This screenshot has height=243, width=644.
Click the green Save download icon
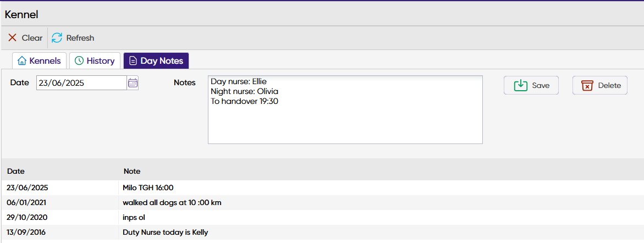pos(521,85)
